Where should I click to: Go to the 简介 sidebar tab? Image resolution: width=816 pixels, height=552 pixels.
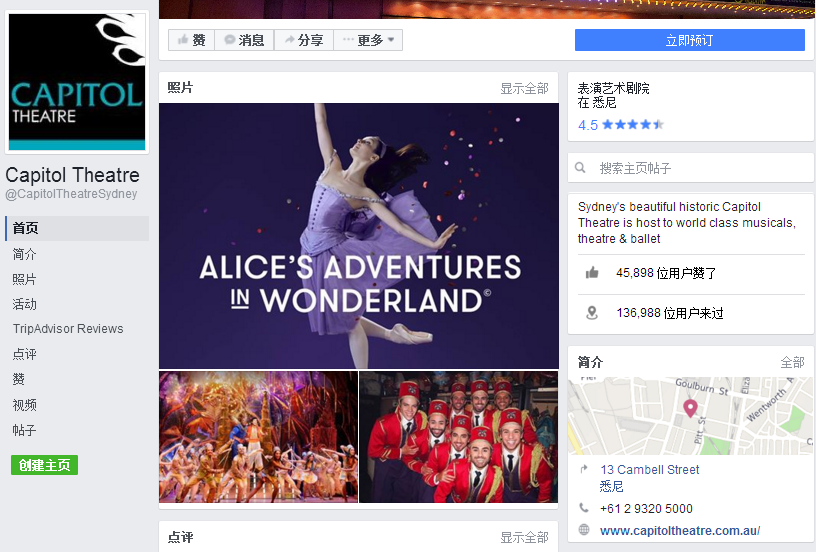[x=24, y=254]
